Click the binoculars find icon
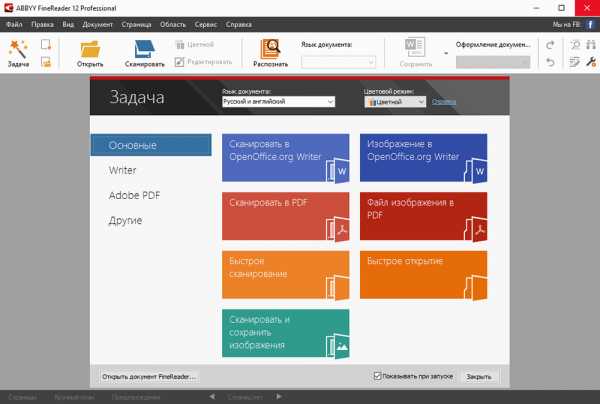The height and width of the screenshot is (404, 600). (x=591, y=45)
